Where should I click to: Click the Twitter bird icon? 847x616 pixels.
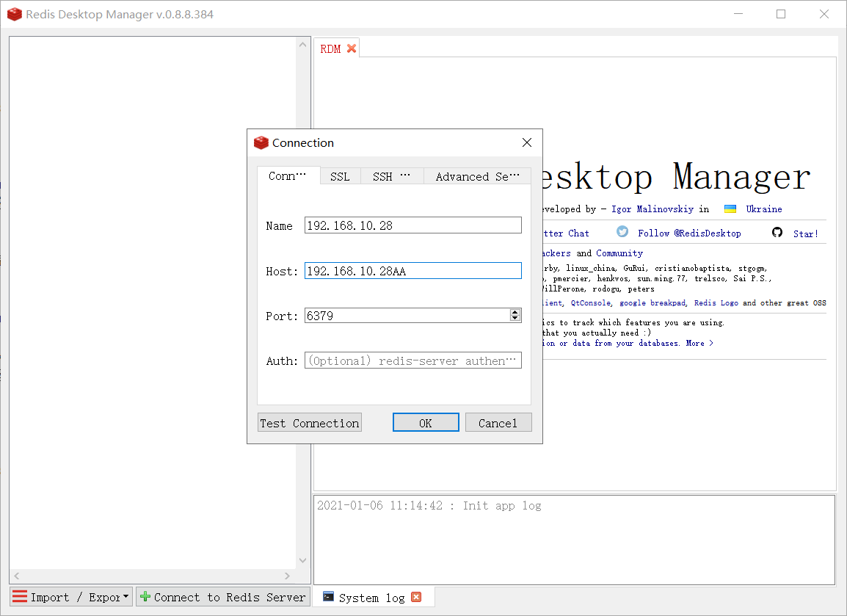click(622, 232)
